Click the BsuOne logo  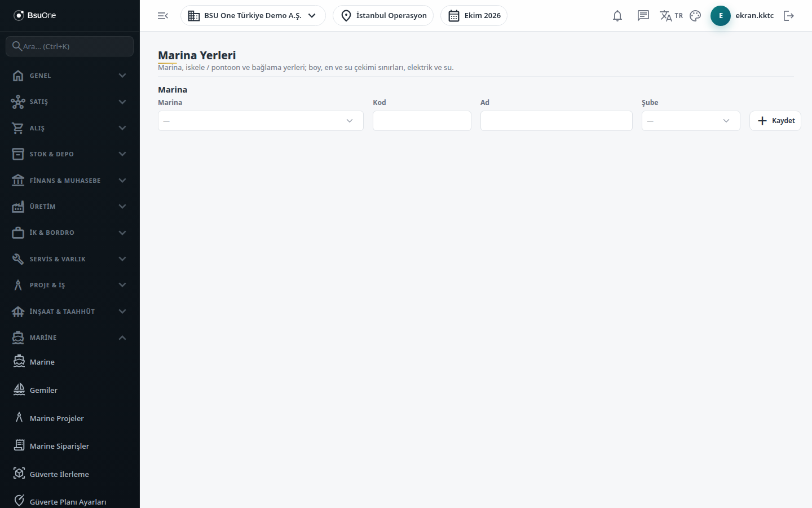tap(35, 15)
